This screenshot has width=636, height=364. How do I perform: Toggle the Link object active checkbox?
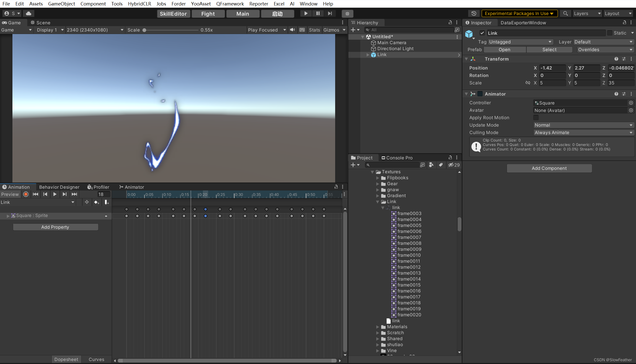pyautogui.click(x=482, y=33)
